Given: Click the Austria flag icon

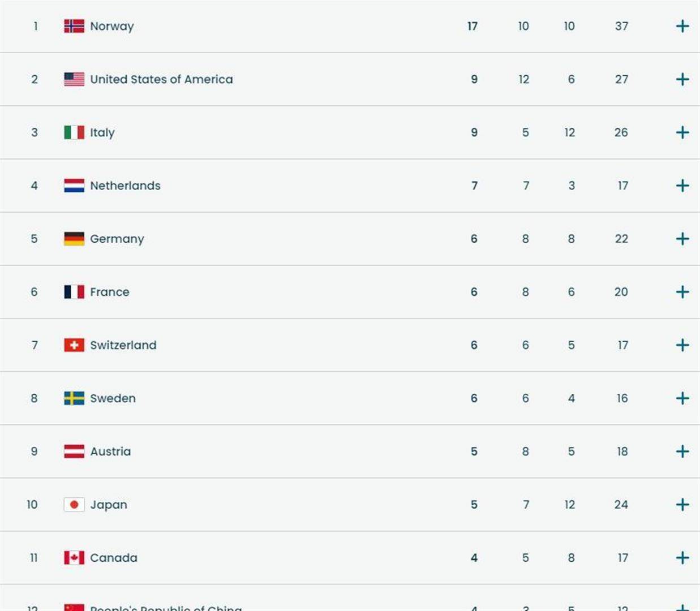Looking at the screenshot, I should coord(74,451).
